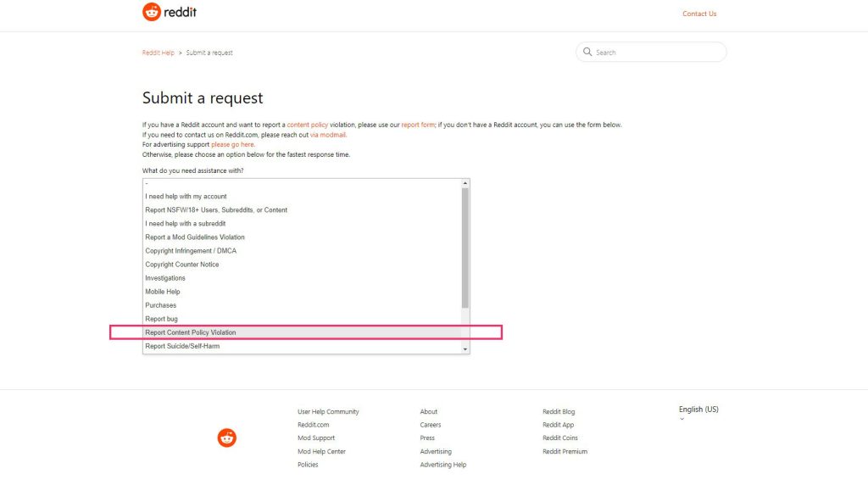The height and width of the screenshot is (485, 868).
Task: Pick 'Report Suicide/Self-Harm' from the list
Action: [182, 346]
